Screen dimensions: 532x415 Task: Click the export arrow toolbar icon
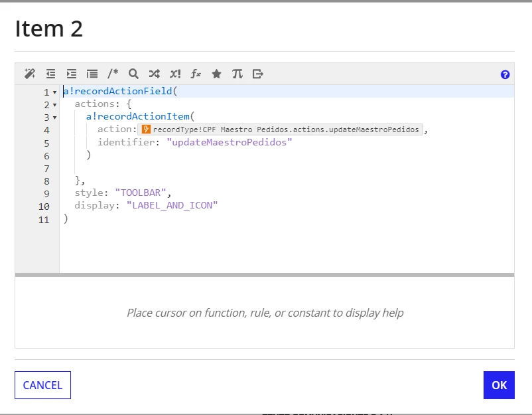258,74
